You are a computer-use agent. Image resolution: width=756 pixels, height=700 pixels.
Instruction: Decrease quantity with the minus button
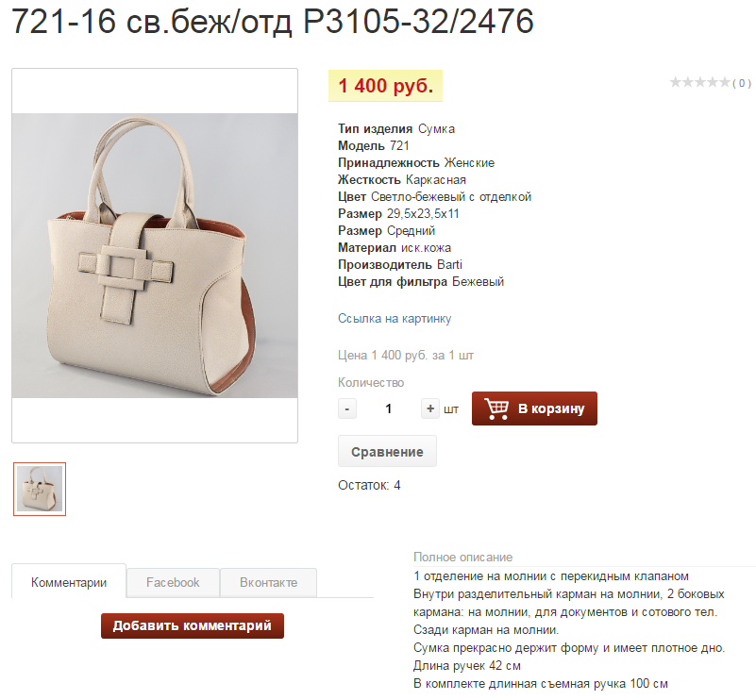[347, 409]
